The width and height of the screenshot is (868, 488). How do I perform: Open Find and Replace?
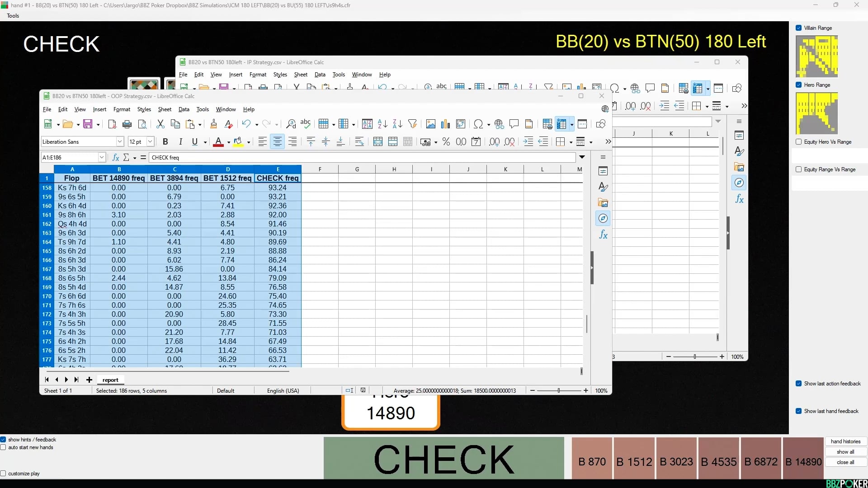click(291, 124)
